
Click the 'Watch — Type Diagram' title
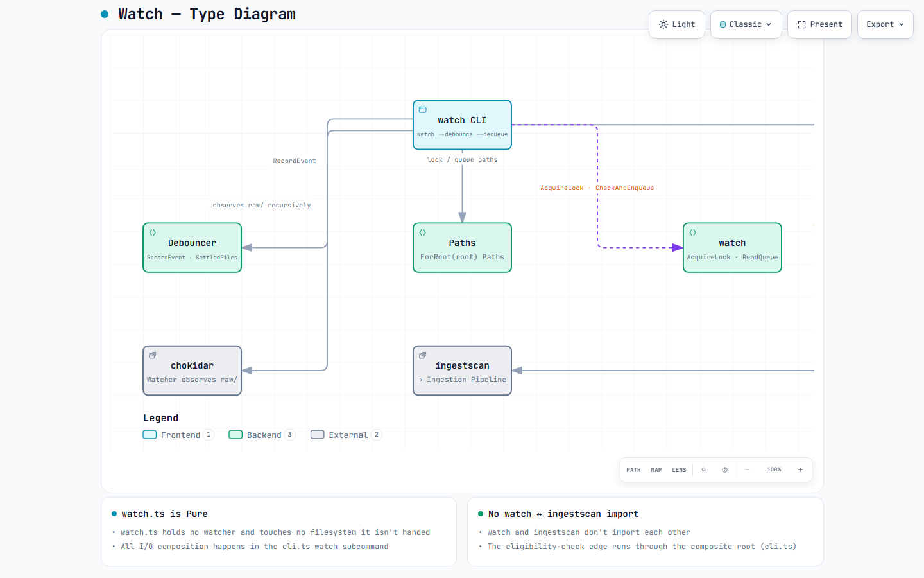click(x=207, y=14)
